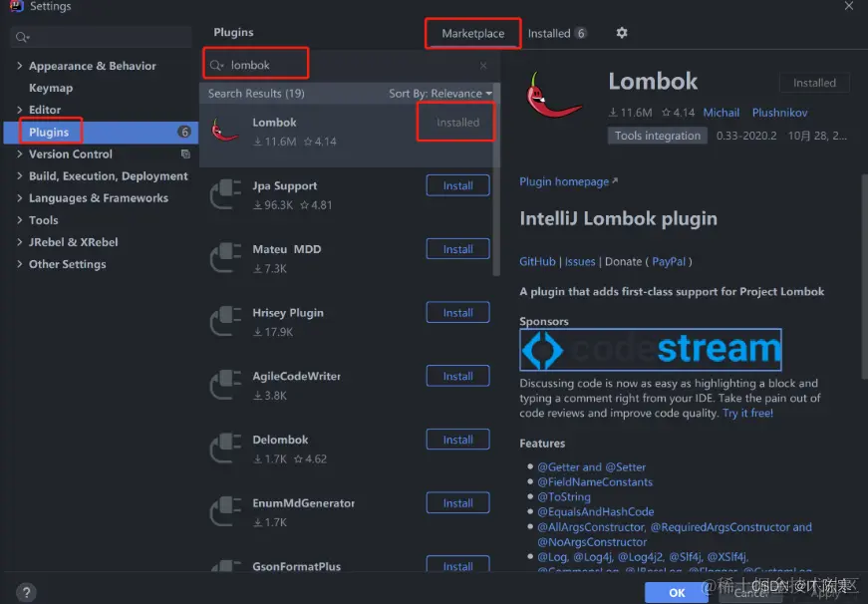
Task: Expand Languages & Frameworks node
Action: point(20,197)
